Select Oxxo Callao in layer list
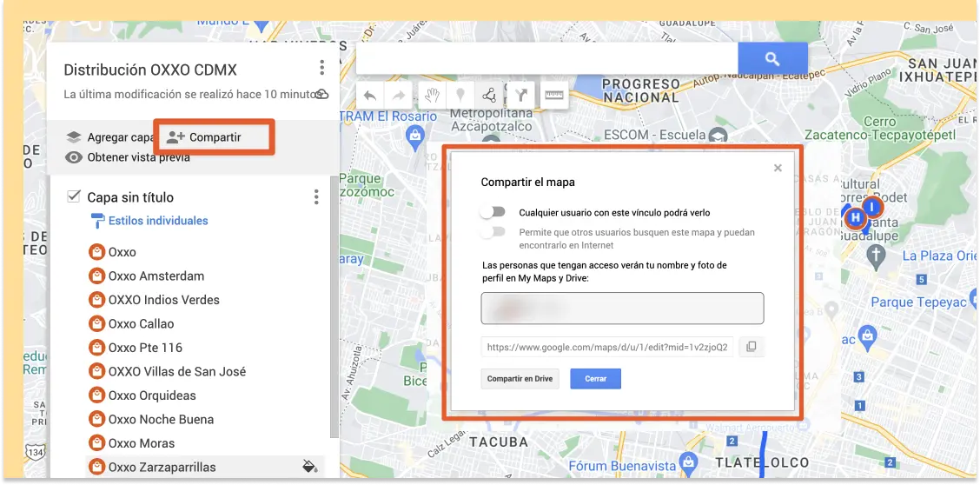Image resolution: width=980 pixels, height=485 pixels. tap(142, 323)
